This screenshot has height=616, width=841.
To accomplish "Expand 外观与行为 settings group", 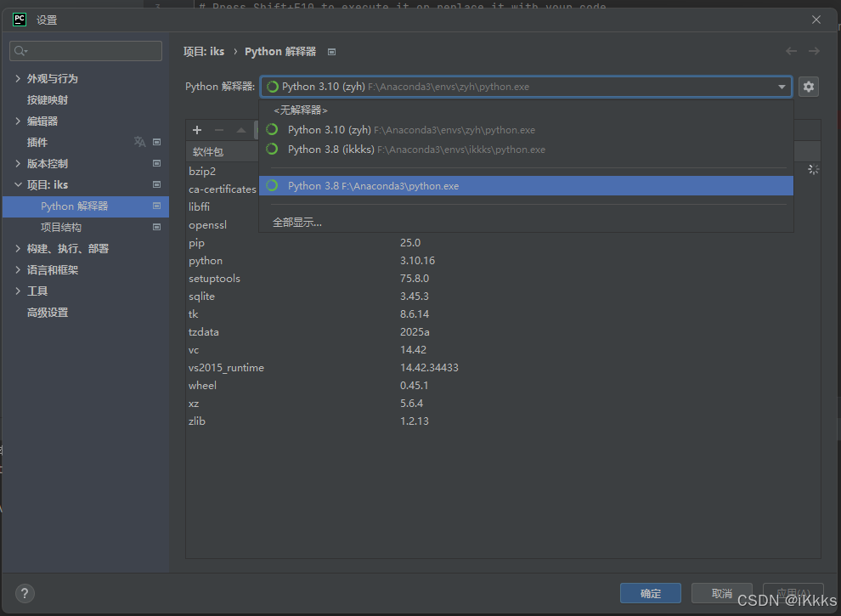I will click(x=18, y=78).
